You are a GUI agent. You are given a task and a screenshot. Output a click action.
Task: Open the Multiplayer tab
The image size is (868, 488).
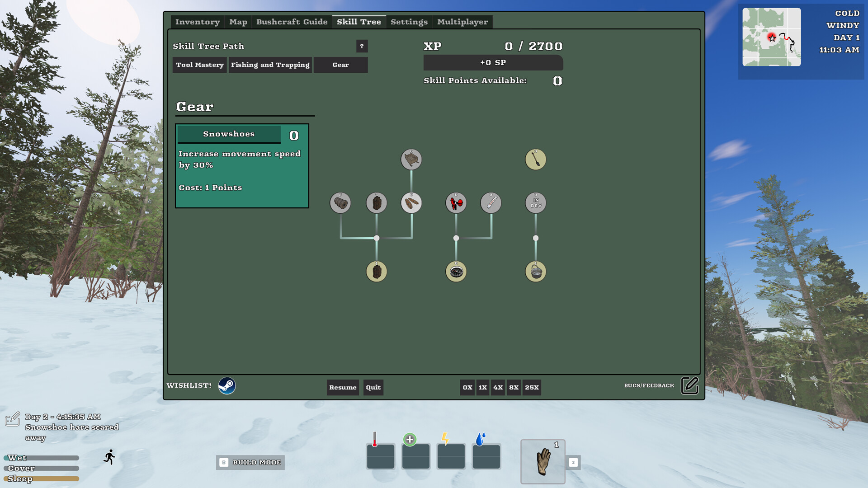pyautogui.click(x=462, y=22)
